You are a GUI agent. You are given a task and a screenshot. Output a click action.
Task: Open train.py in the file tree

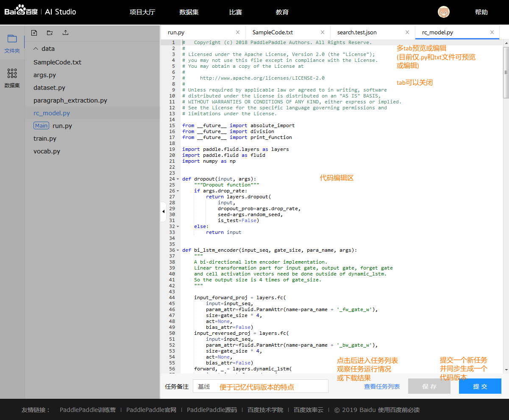(x=45, y=139)
